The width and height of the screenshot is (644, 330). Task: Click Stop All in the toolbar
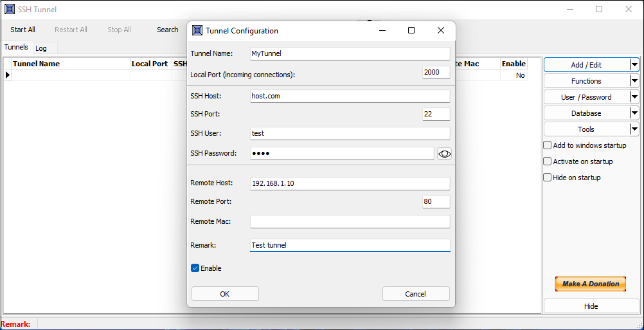[x=119, y=30]
